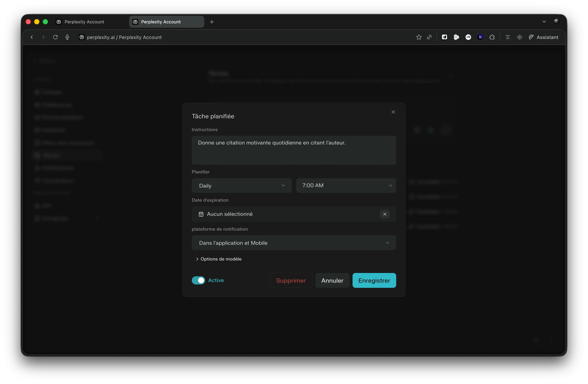Open the 7:00 AM time dropdown
The image size is (588, 384).
pos(346,186)
